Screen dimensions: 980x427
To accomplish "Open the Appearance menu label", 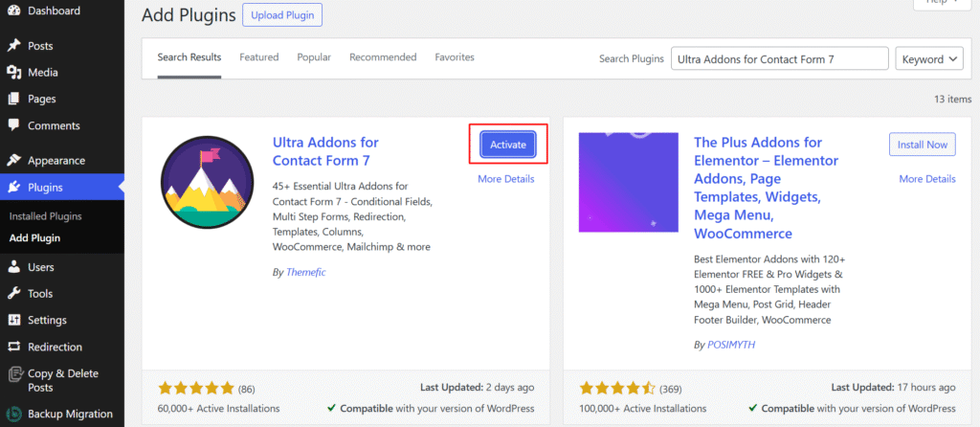I will point(56,161).
